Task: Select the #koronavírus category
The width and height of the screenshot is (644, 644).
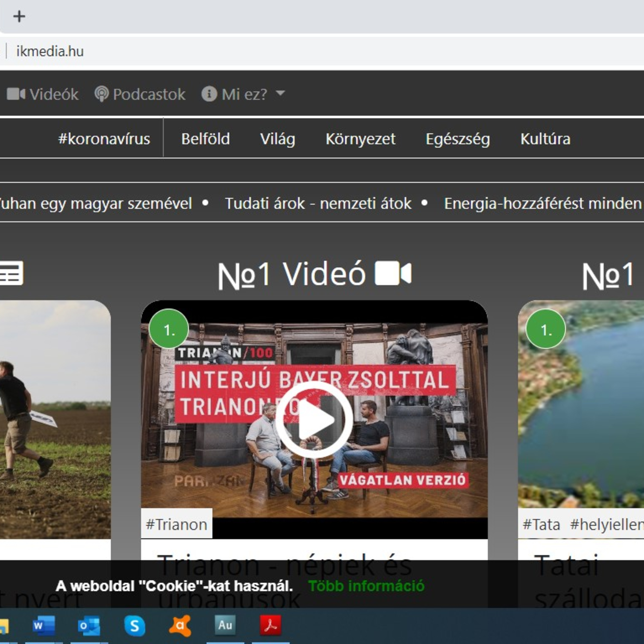Action: tap(104, 139)
